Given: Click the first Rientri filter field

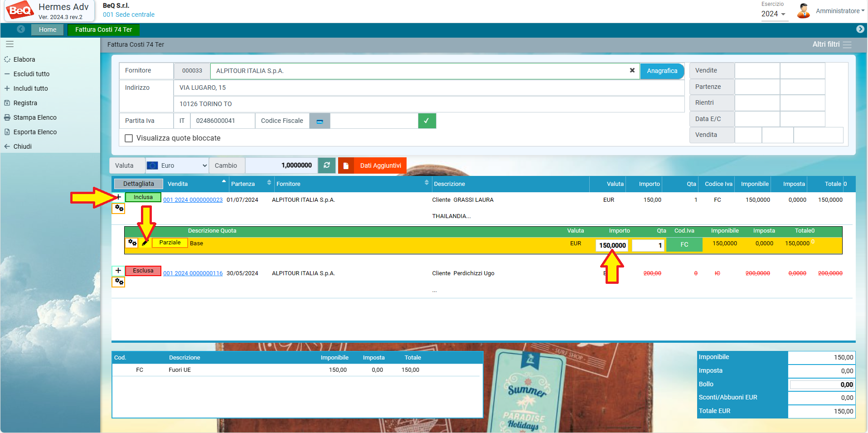Looking at the screenshot, I should coord(757,103).
